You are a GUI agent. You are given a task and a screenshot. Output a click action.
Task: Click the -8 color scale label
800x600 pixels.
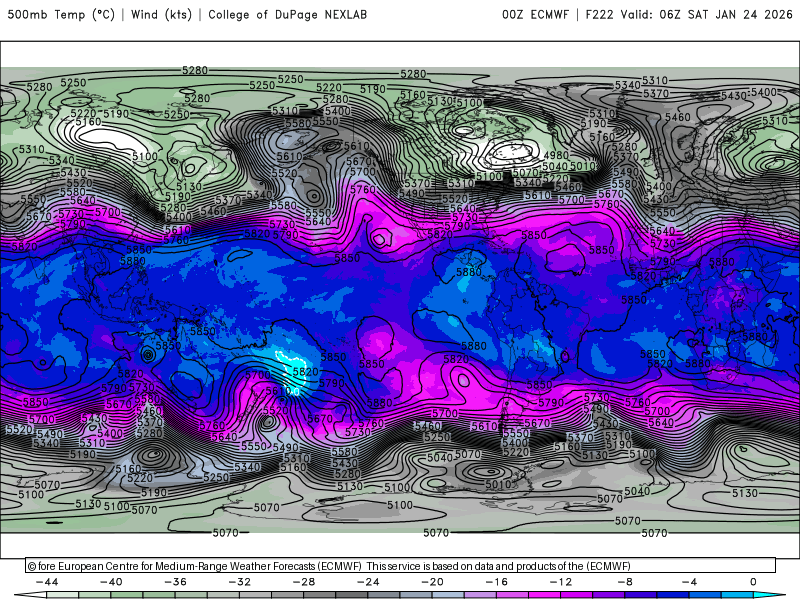pyautogui.click(x=626, y=582)
